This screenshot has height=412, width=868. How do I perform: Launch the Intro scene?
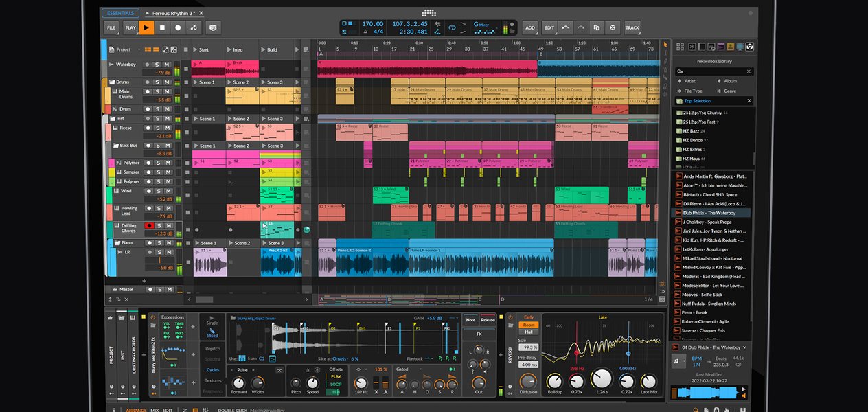click(x=229, y=49)
